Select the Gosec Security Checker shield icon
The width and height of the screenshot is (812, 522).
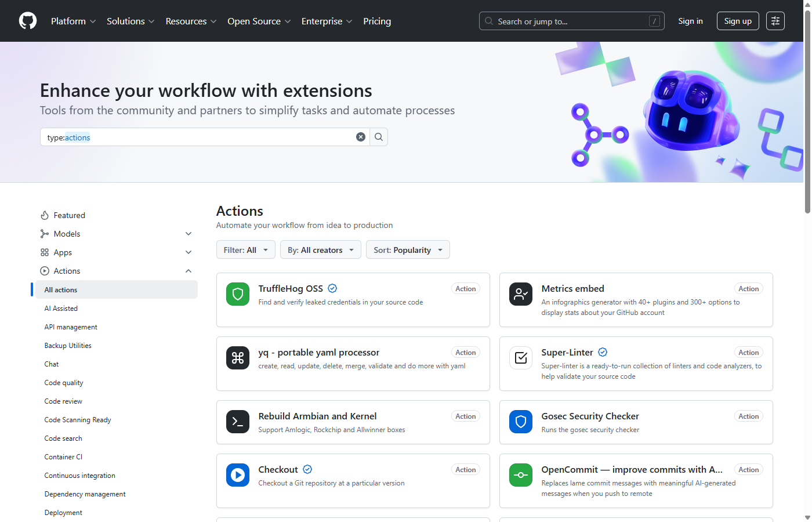520,422
